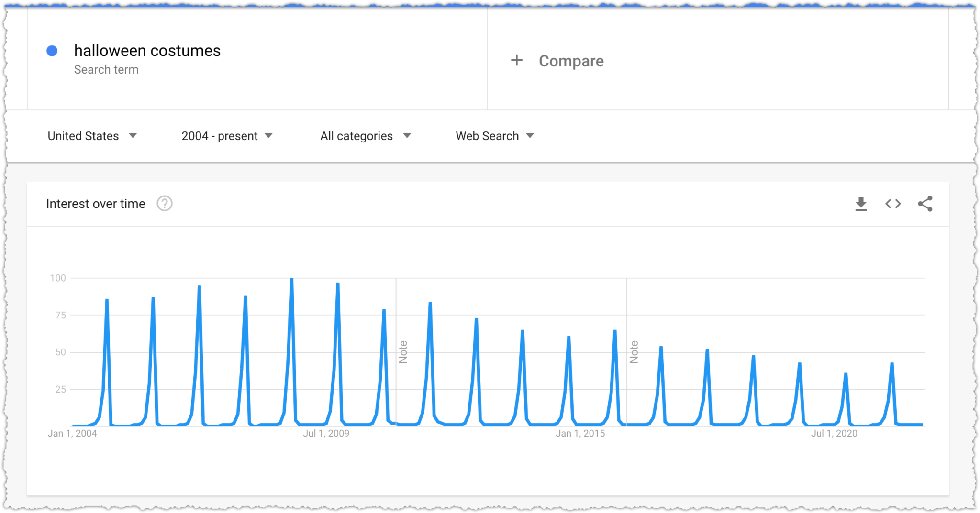Viewport: 980px width, 513px height.
Task: Select the highest peak reaching 100
Action: (x=291, y=279)
